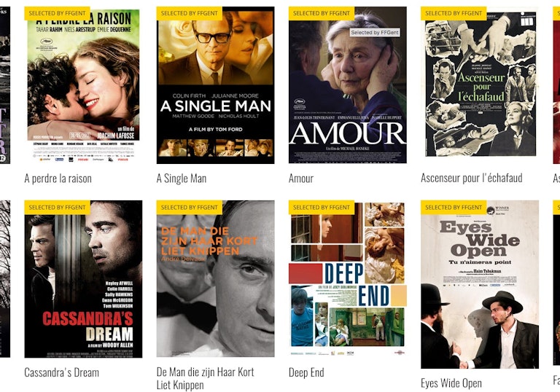
Task: Open the A Single Man poster
Action: (215, 85)
